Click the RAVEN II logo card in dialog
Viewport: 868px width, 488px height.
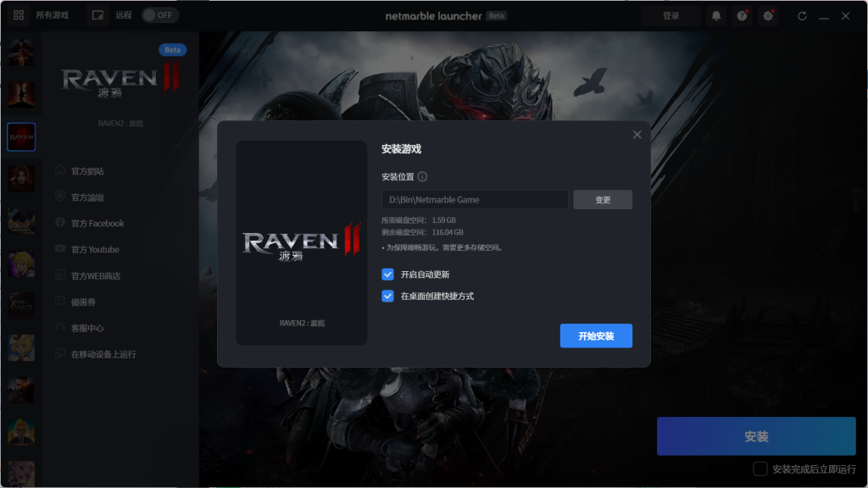tap(302, 243)
